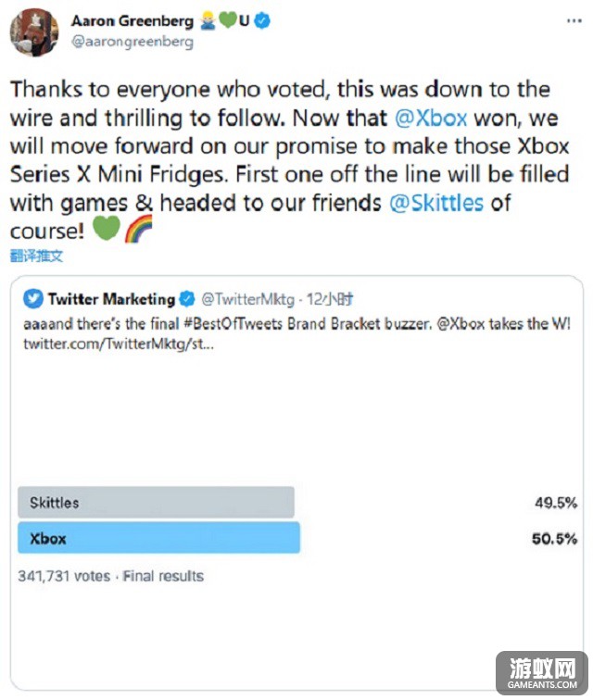The height and width of the screenshot is (700, 593).
Task: Follow the @Skittles mention link
Action: (x=436, y=203)
